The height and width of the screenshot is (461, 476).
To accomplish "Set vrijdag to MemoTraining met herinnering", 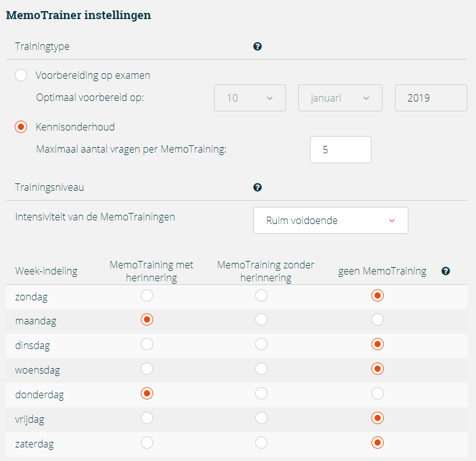I will 147,418.
